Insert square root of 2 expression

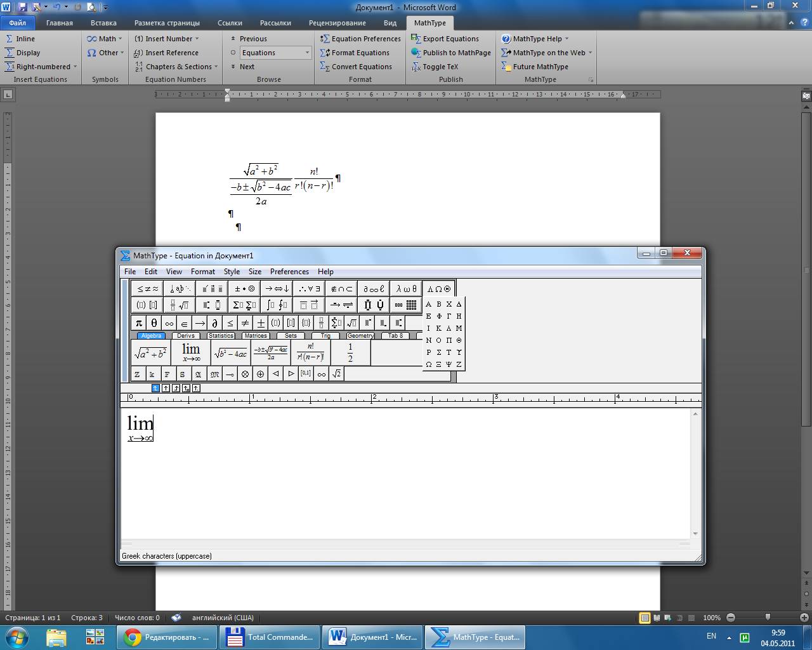[337, 374]
